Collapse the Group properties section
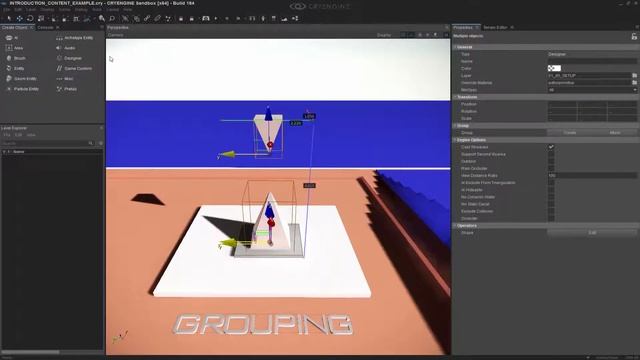Viewport: 640px width, 360px height. click(455, 125)
